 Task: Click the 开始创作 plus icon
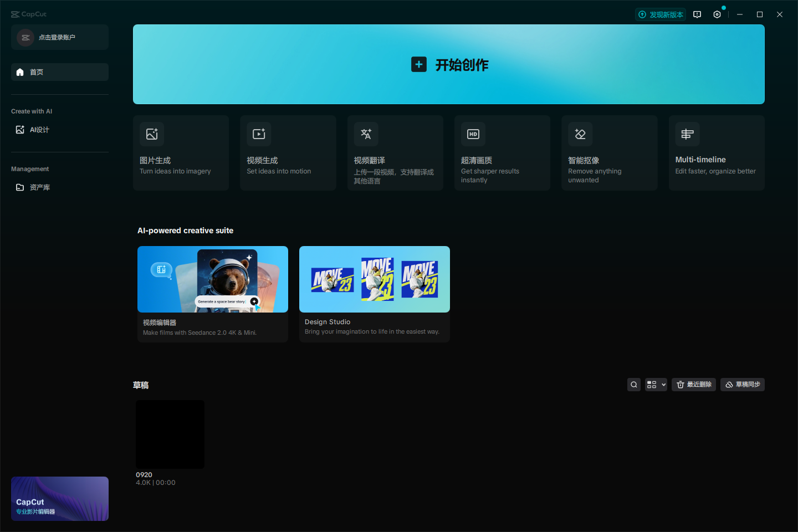click(419, 64)
